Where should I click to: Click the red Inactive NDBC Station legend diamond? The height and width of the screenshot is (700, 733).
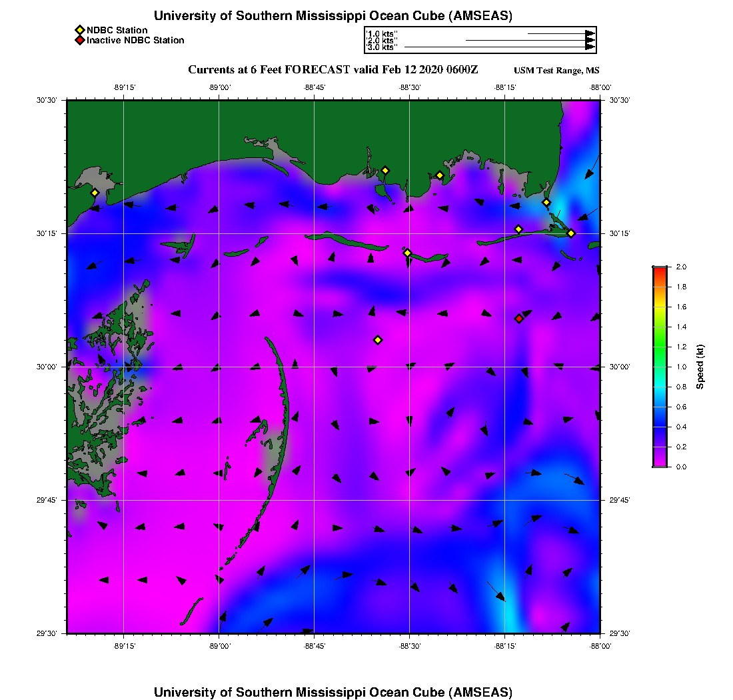click(x=80, y=40)
